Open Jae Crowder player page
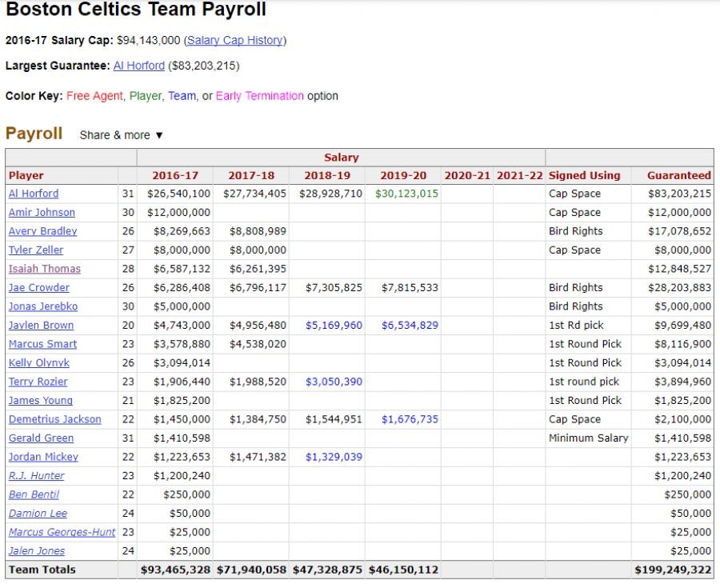Image resolution: width=720 pixels, height=588 pixels. (39, 288)
